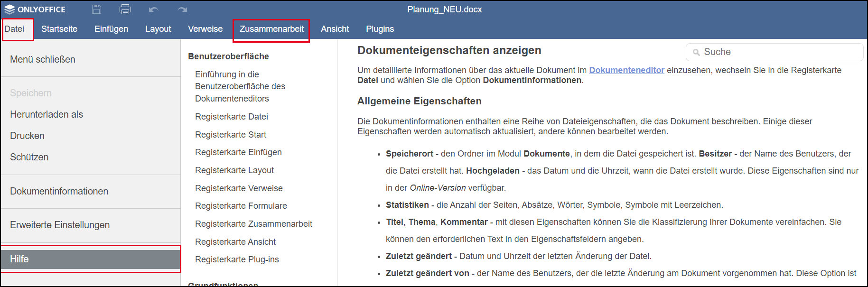Follow the Dokumenteneditor hyperlink

tap(626, 70)
